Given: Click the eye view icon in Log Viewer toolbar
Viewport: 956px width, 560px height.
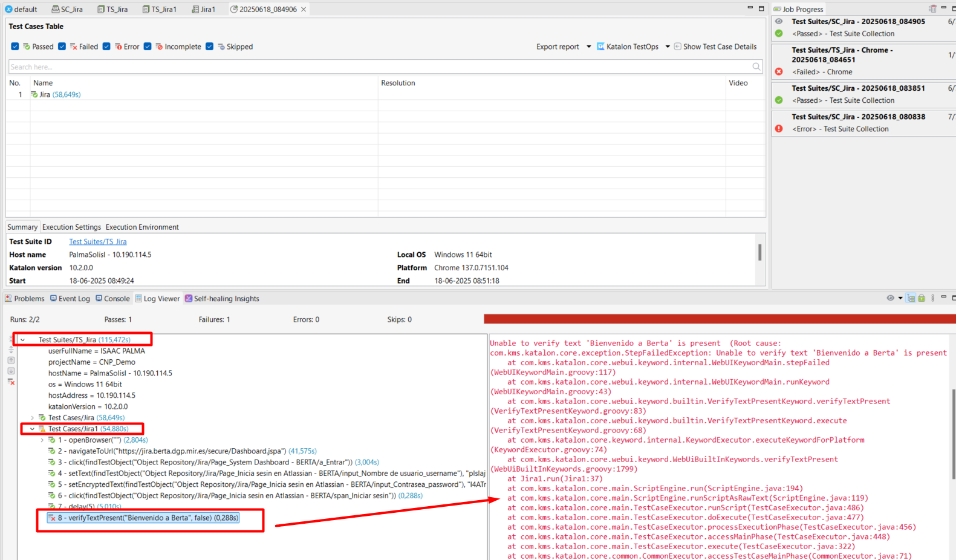Looking at the screenshot, I should click(890, 298).
